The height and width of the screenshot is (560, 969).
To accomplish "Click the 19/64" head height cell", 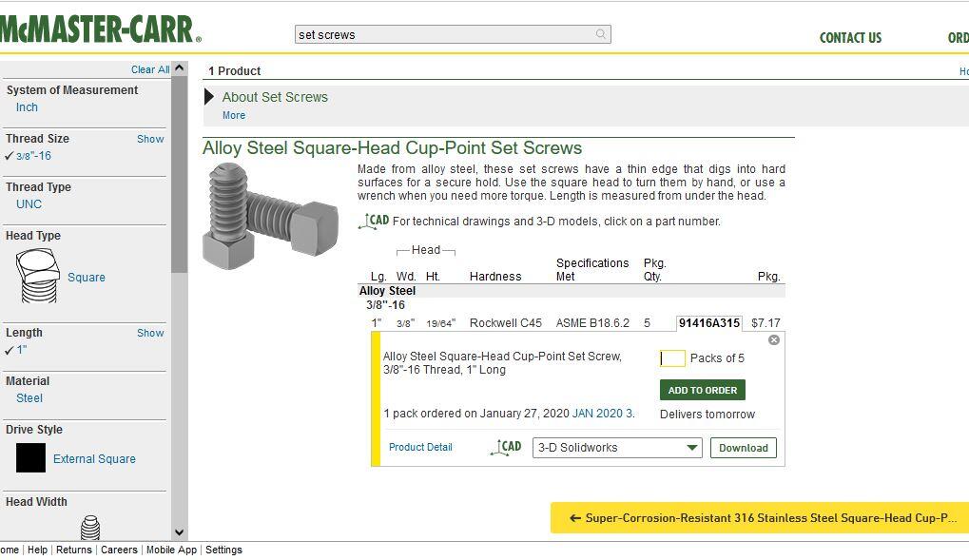I will tap(440, 322).
